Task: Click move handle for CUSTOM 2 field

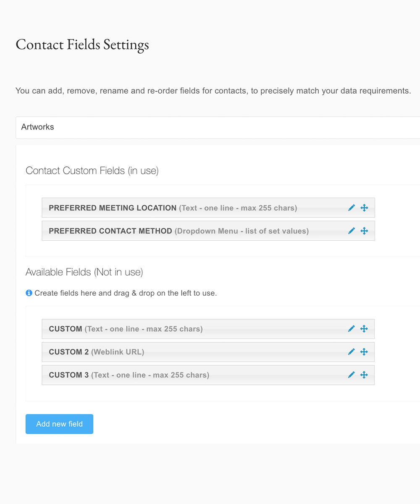Action: [364, 352]
